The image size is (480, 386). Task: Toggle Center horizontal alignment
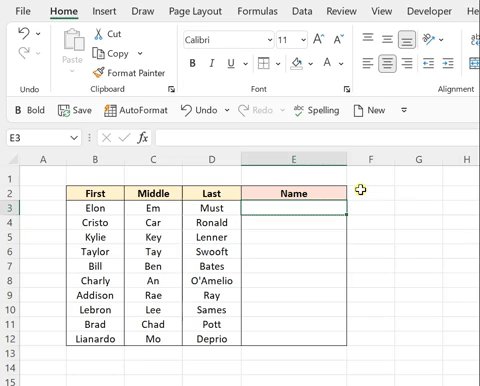(387, 63)
